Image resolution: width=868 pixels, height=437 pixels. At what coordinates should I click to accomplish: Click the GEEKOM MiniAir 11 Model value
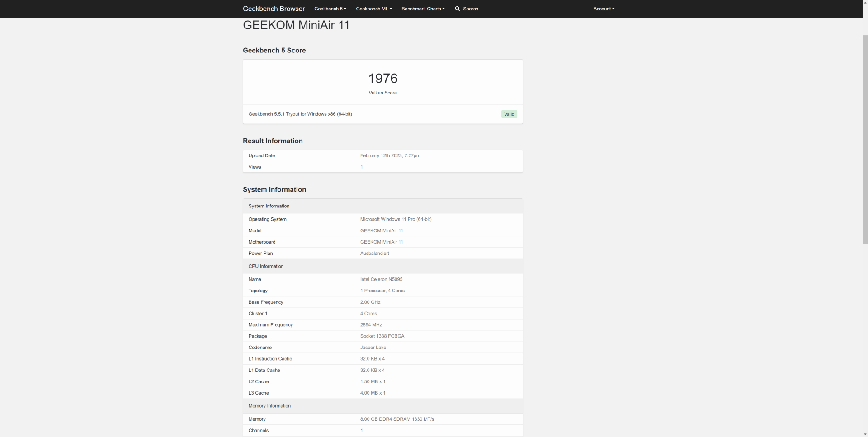[382, 230]
